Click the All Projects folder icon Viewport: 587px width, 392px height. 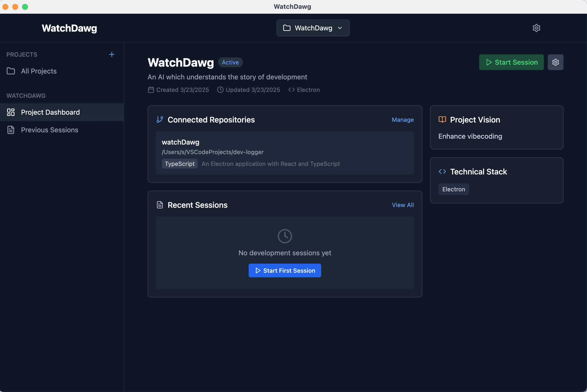click(11, 71)
